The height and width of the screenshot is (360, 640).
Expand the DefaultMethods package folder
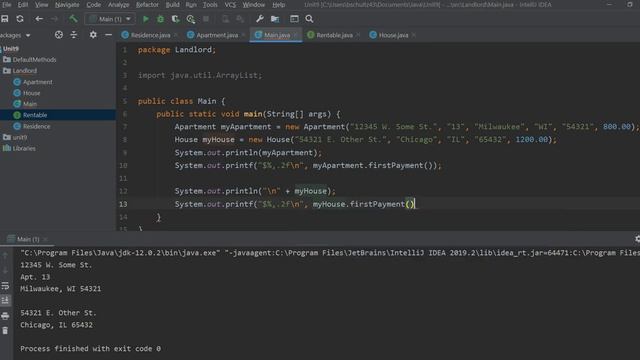[30, 60]
